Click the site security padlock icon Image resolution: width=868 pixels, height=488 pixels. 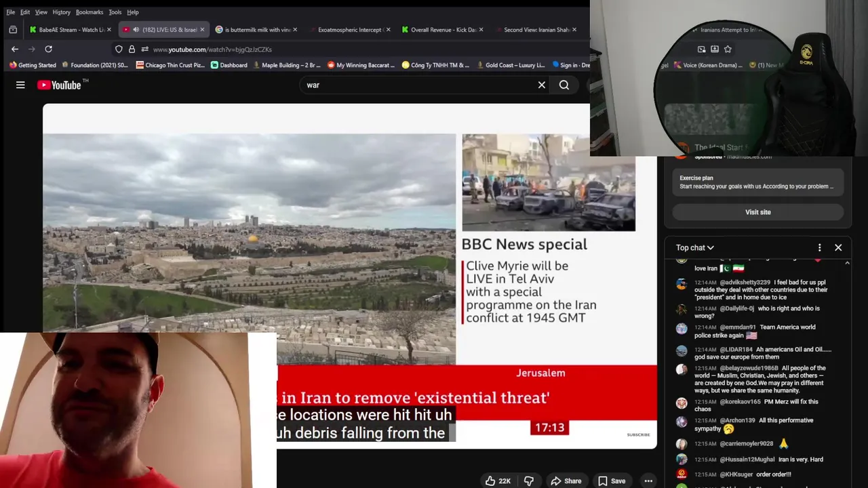[132, 49]
